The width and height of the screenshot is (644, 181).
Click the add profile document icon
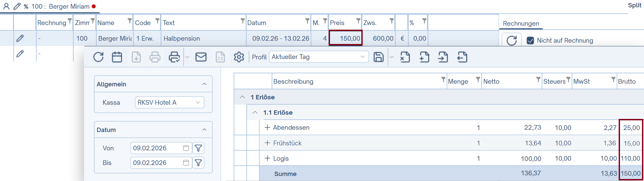click(424, 57)
